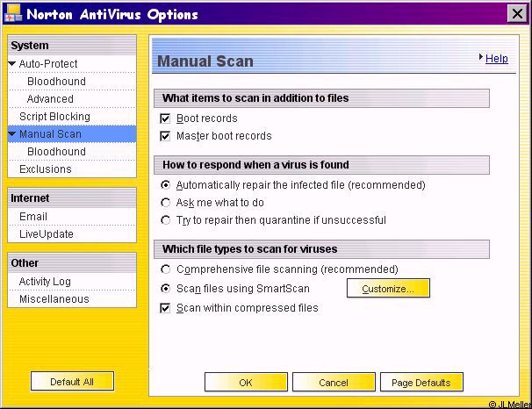Collapse the Manual Scan tree arrow
This screenshot has height=409, width=532.
(x=12, y=134)
